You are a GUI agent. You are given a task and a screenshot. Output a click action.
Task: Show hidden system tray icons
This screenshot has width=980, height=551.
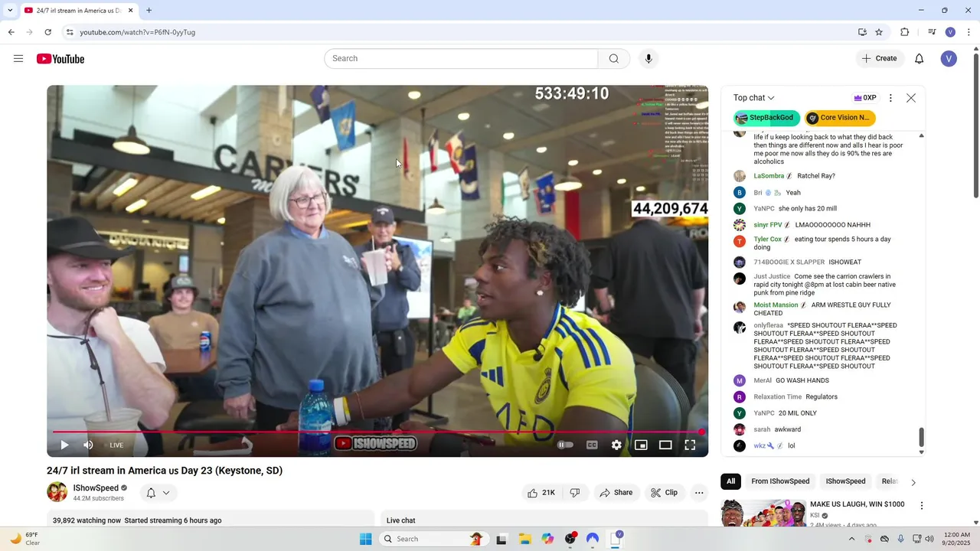851,539
